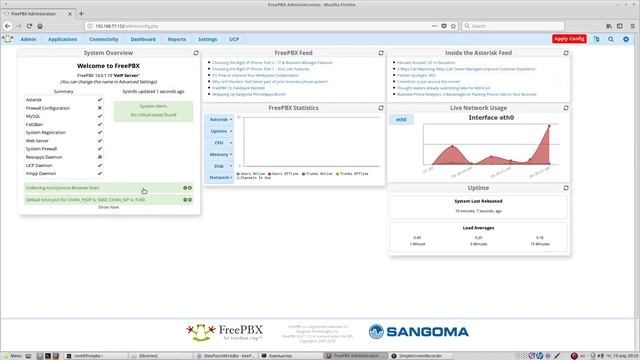Focus the browser address bar

click(x=257, y=26)
